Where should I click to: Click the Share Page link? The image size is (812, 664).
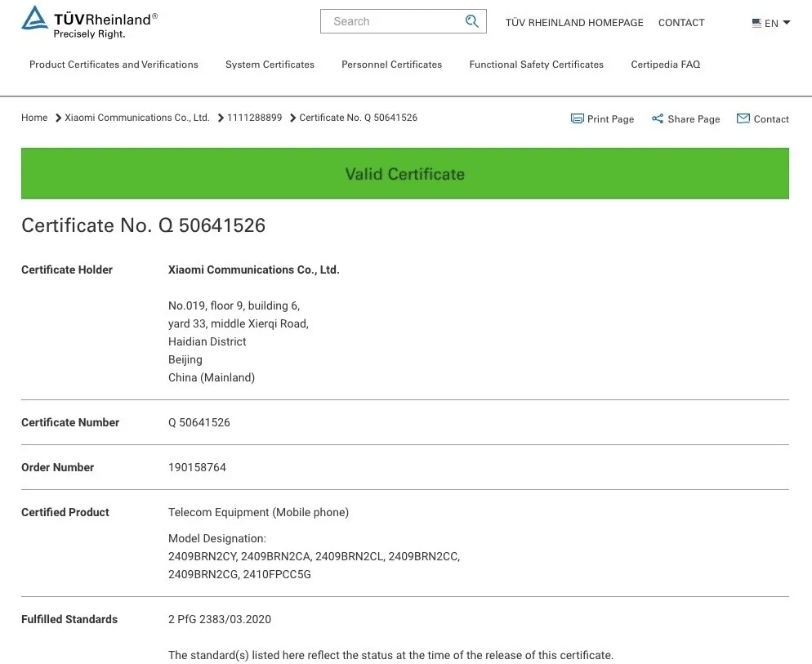click(x=694, y=119)
